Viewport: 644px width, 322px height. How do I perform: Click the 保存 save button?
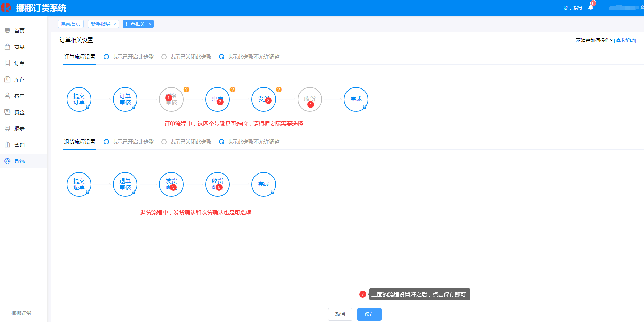click(x=369, y=314)
